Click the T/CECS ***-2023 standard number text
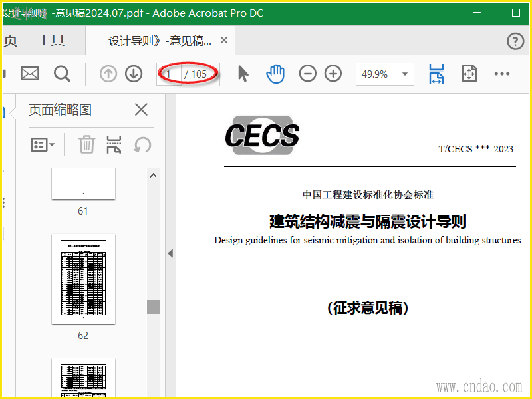 point(475,149)
